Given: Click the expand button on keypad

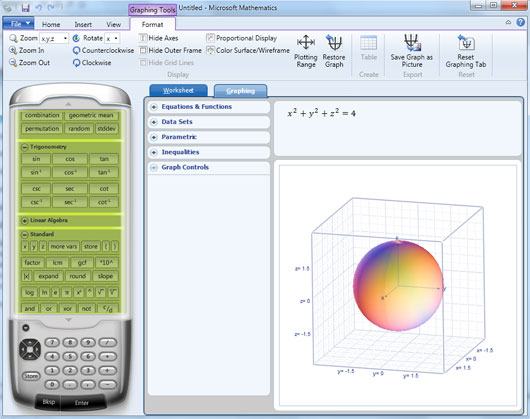Looking at the screenshot, I should [48, 276].
